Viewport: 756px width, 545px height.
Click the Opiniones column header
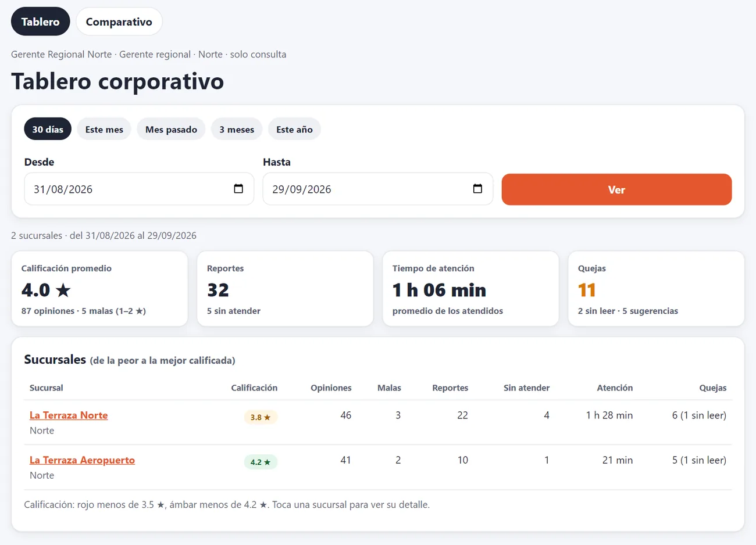click(331, 388)
